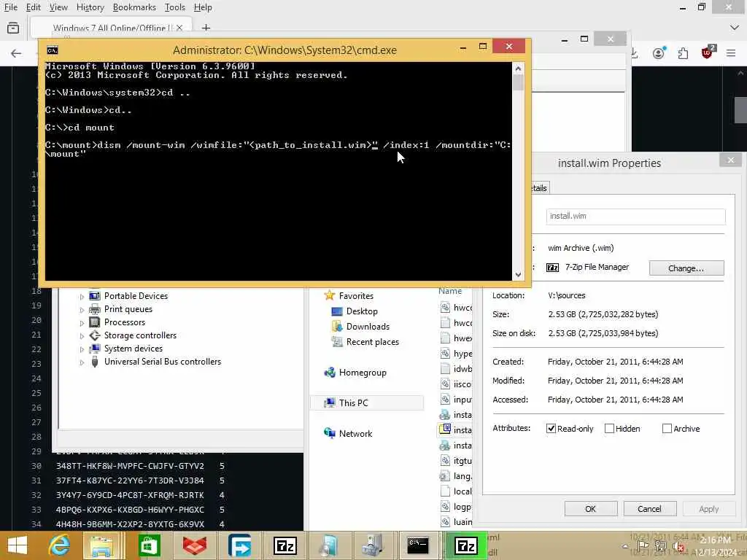Open Firefox Bookmarks menu
747x560 pixels.
pos(134,7)
